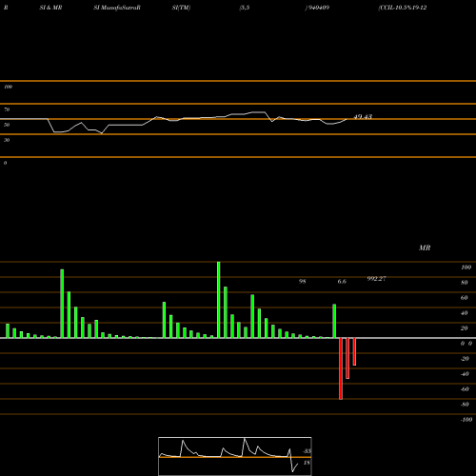Click the header text 'SI & MR'
This screenshot has width=476, height=476.
(x=50, y=8)
